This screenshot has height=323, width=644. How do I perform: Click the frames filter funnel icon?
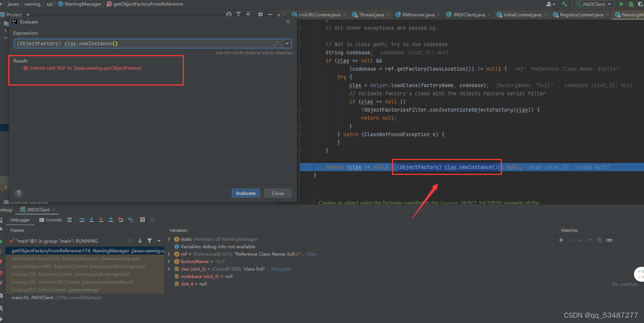pyautogui.click(x=150, y=241)
